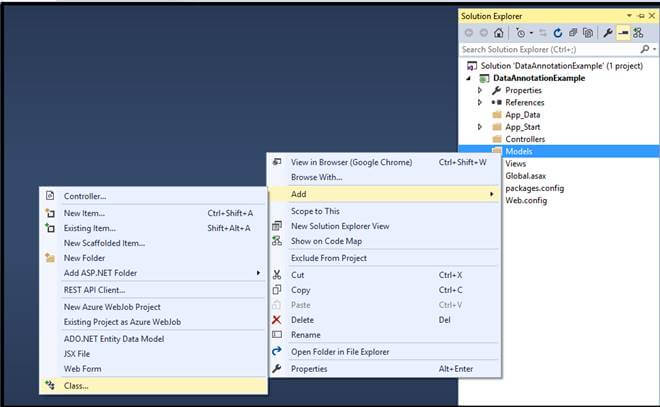This screenshot has width=660, height=407.
Task: Click the Copy pages icon
Action: [277, 290]
